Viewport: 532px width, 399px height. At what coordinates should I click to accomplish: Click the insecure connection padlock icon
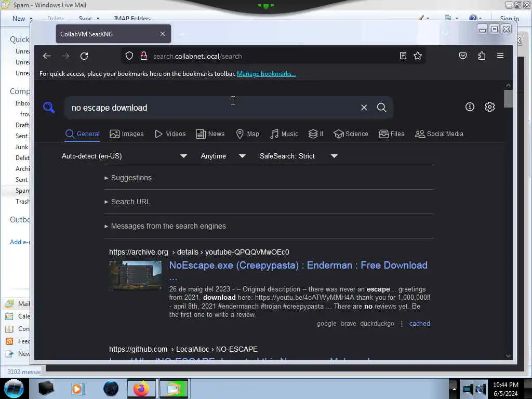(x=144, y=56)
